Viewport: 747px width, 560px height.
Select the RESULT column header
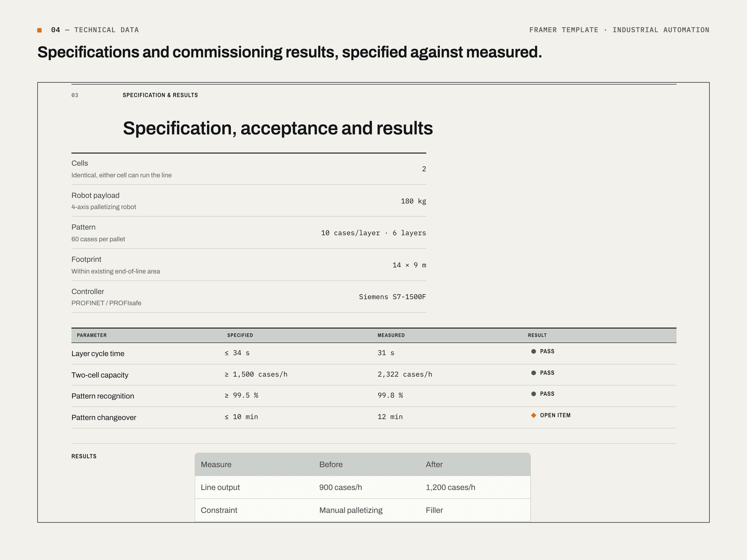pyautogui.click(x=537, y=335)
